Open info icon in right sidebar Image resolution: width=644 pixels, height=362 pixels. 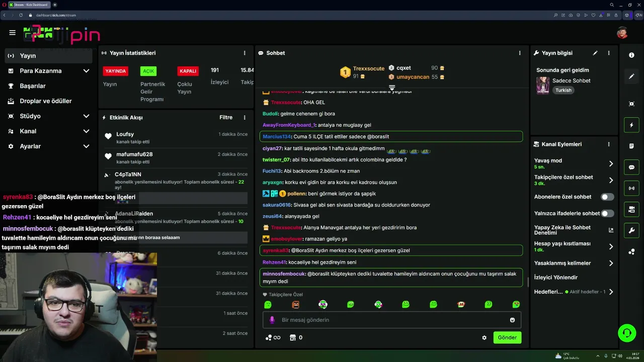[631, 55]
